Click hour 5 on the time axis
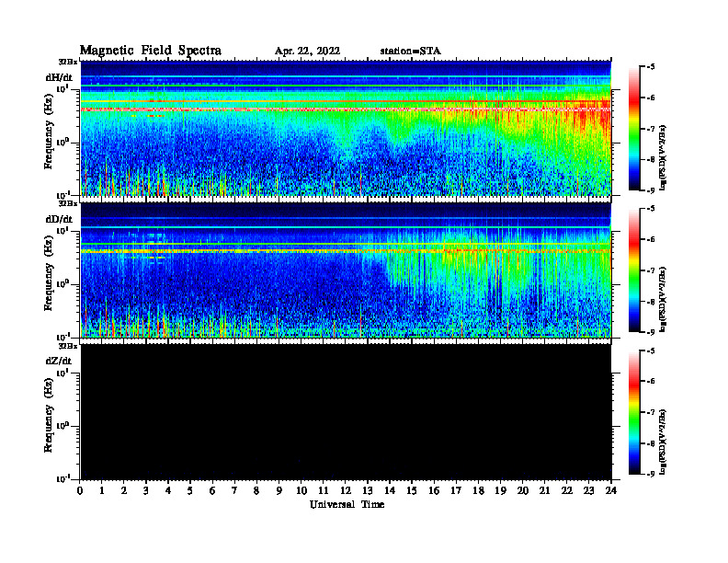The width and height of the screenshot is (728, 563). (190, 490)
